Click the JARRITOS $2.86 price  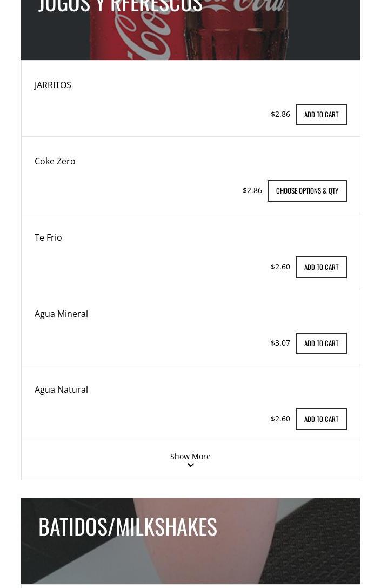click(280, 114)
